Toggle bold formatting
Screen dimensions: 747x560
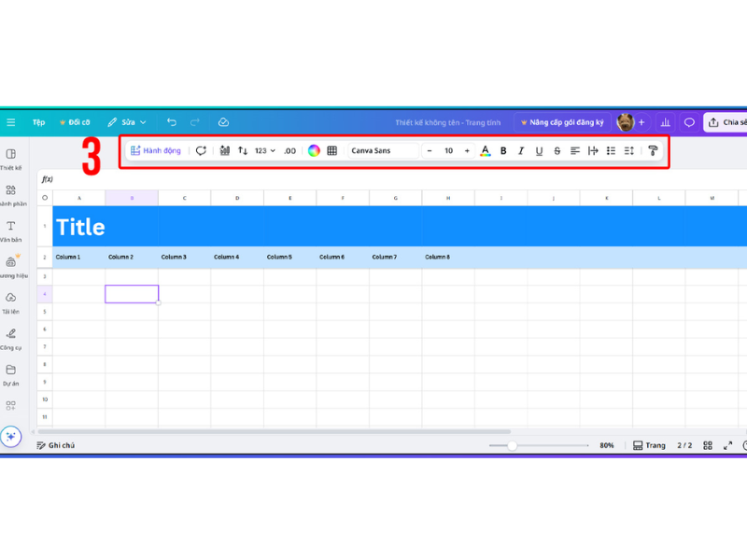coord(503,150)
